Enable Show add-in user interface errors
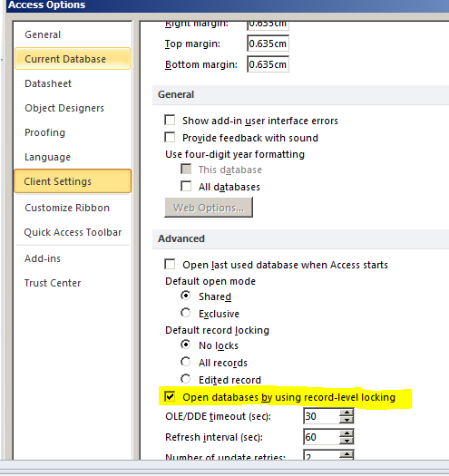The width and height of the screenshot is (449, 476). (x=170, y=120)
